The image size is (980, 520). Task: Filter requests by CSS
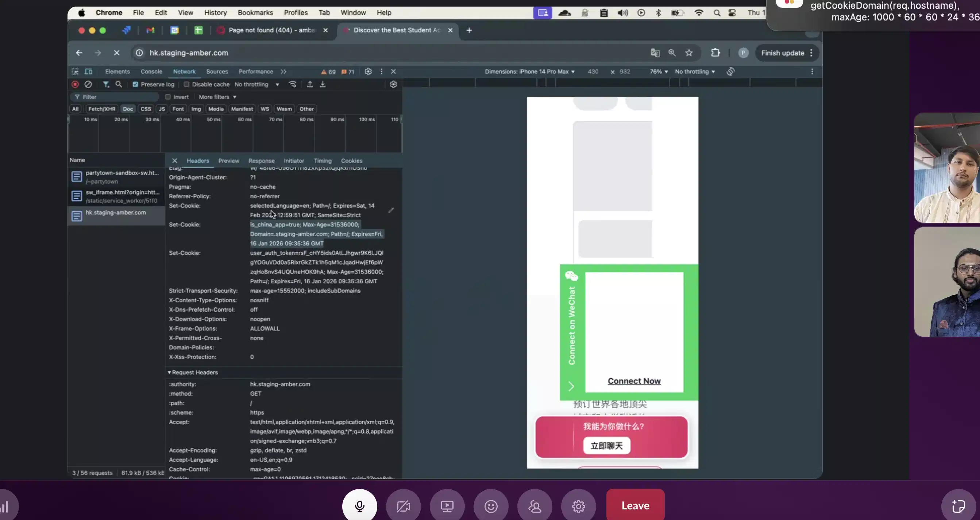[146, 109]
